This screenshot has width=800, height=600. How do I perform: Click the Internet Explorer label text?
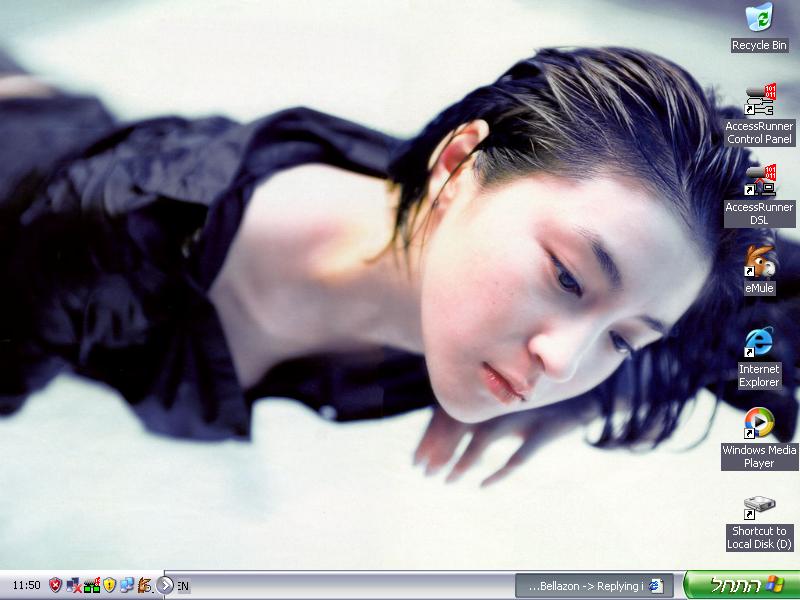(x=759, y=376)
